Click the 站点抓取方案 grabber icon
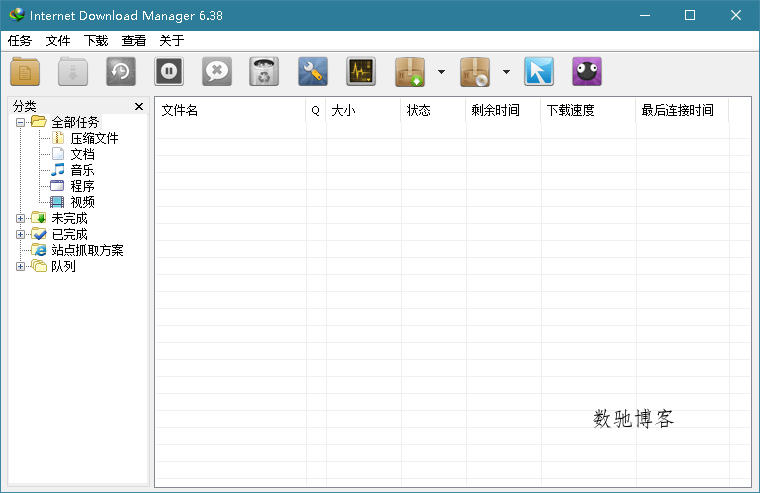 39,250
